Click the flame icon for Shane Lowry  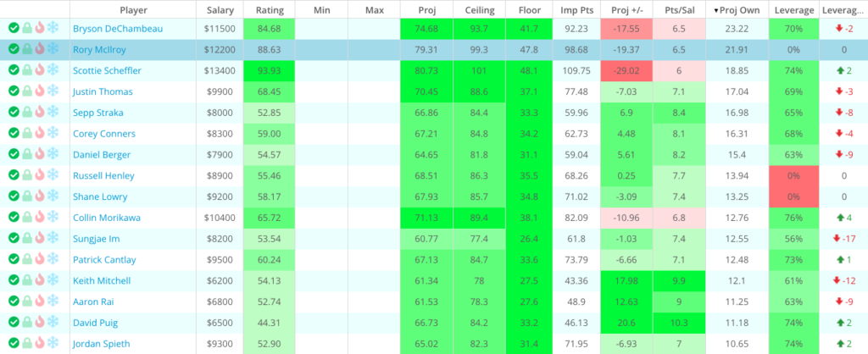[x=39, y=196]
